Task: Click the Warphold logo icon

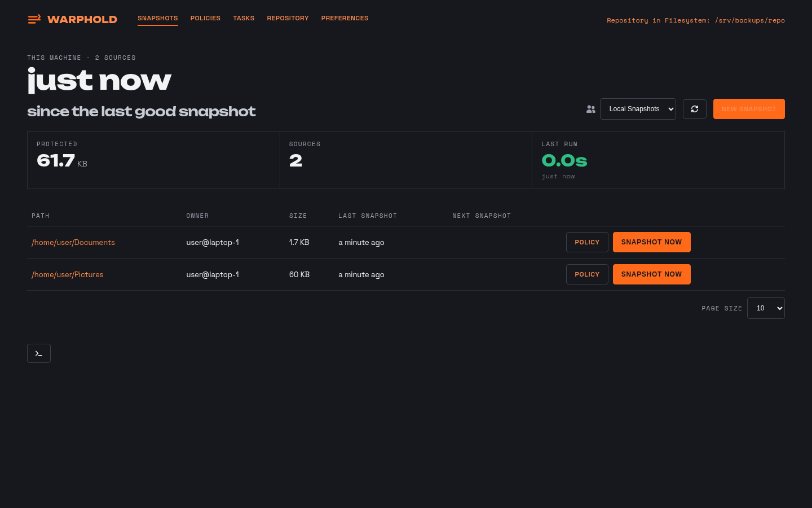Action: 34,19
